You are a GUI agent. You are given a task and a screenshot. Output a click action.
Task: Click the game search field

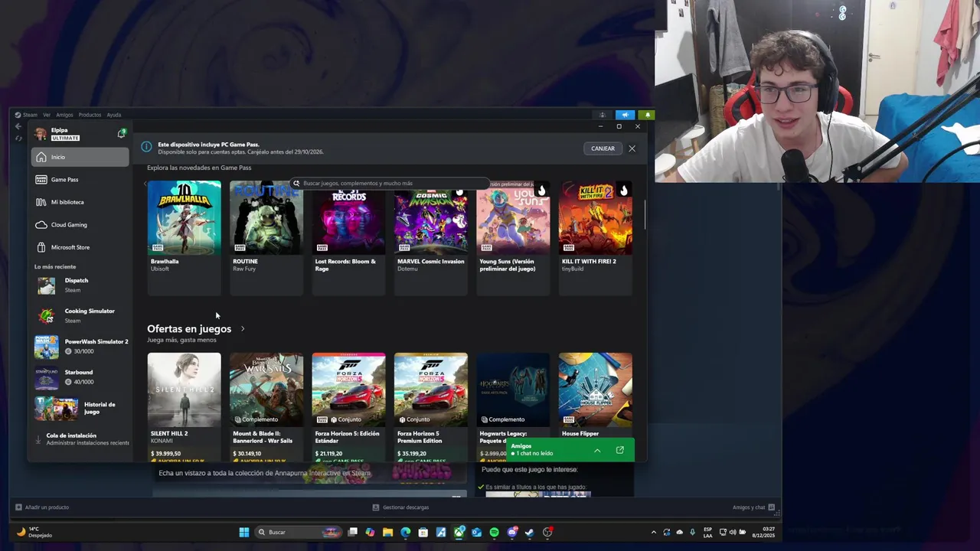click(390, 184)
